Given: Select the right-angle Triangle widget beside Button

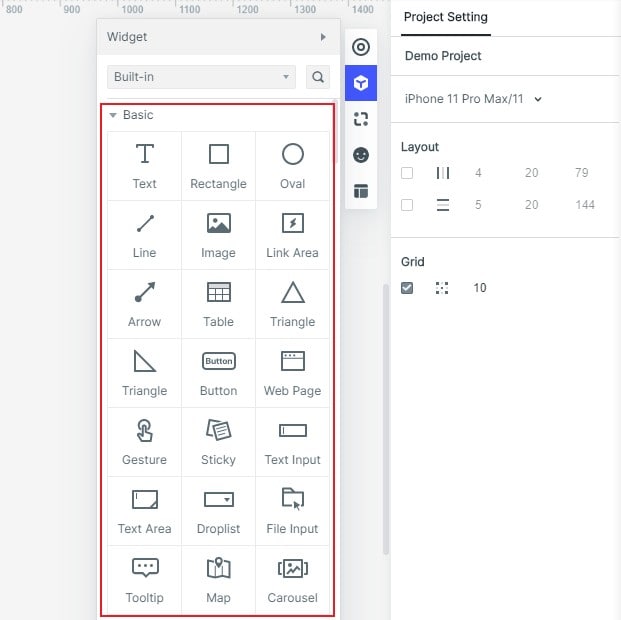Looking at the screenshot, I should point(145,373).
